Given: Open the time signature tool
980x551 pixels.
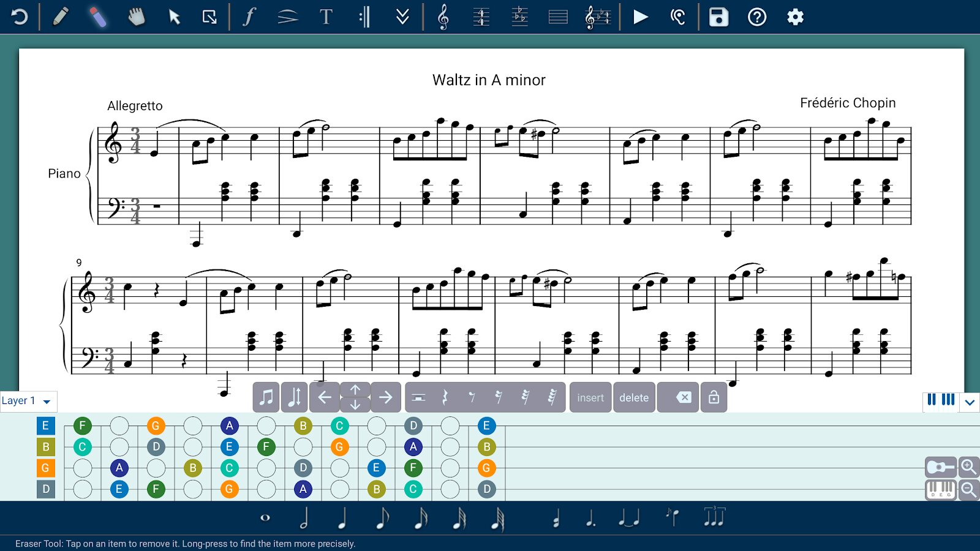Looking at the screenshot, I should [x=481, y=17].
